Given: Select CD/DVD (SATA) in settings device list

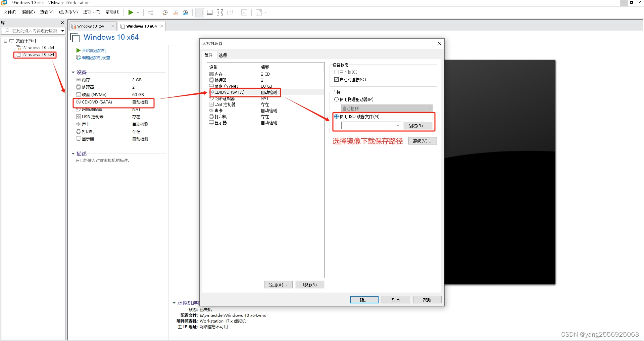Looking at the screenshot, I should [x=266, y=92].
